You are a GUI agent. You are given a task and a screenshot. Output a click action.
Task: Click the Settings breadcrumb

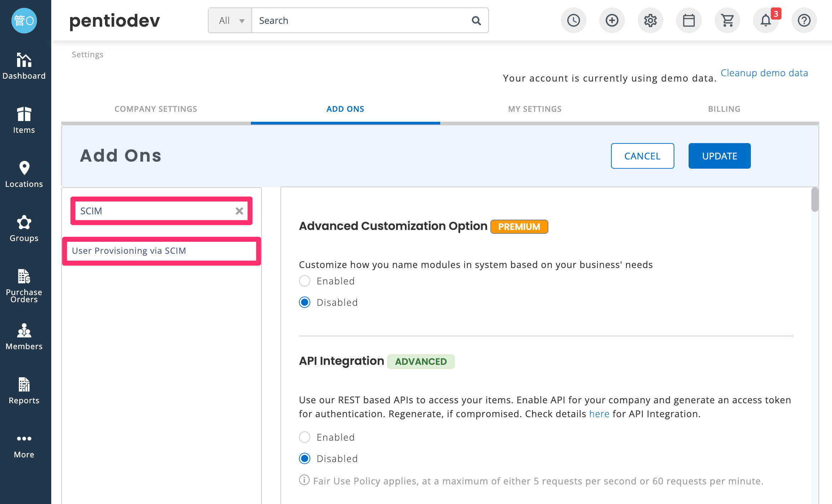point(88,54)
